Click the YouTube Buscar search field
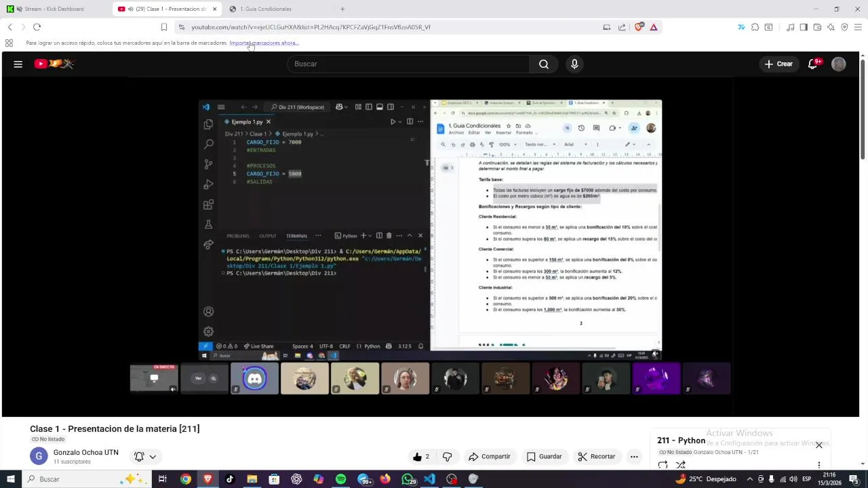The height and width of the screenshot is (488, 868). click(408, 64)
